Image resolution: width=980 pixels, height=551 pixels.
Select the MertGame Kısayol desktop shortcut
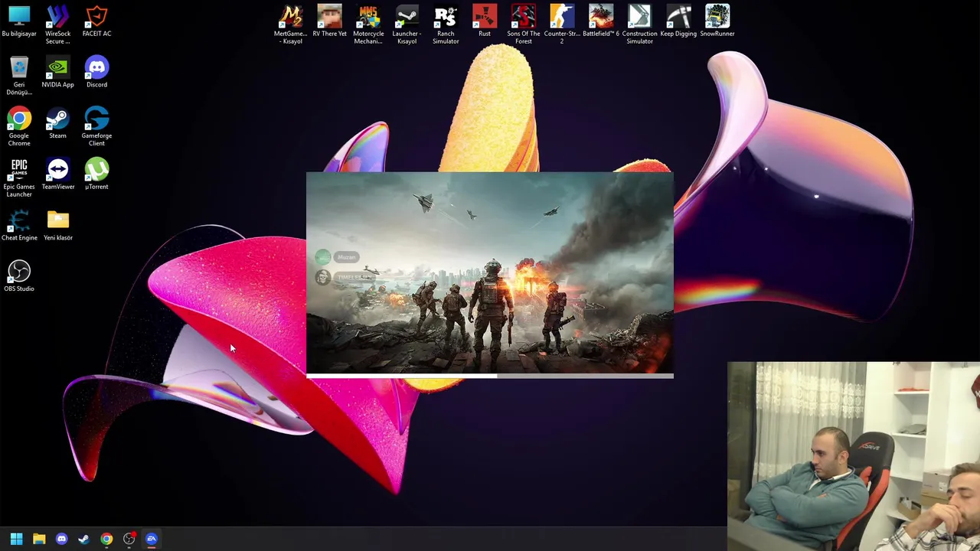(x=291, y=24)
